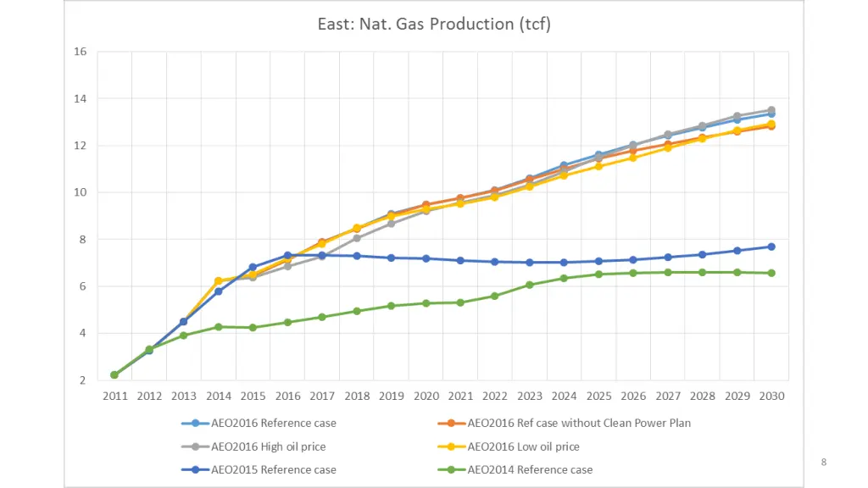Click the x-axis label 2030
Image resolution: width=868 pixels, height=488 pixels.
pos(771,396)
